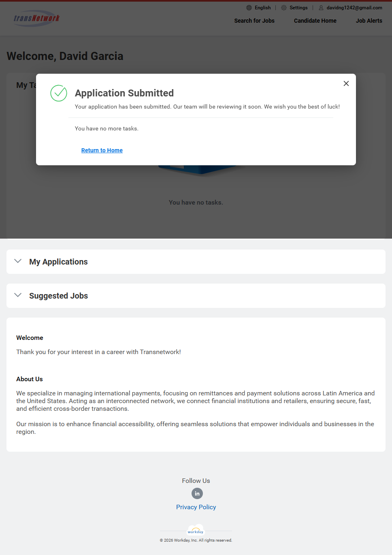Open the Privacy Policy link

tap(196, 507)
